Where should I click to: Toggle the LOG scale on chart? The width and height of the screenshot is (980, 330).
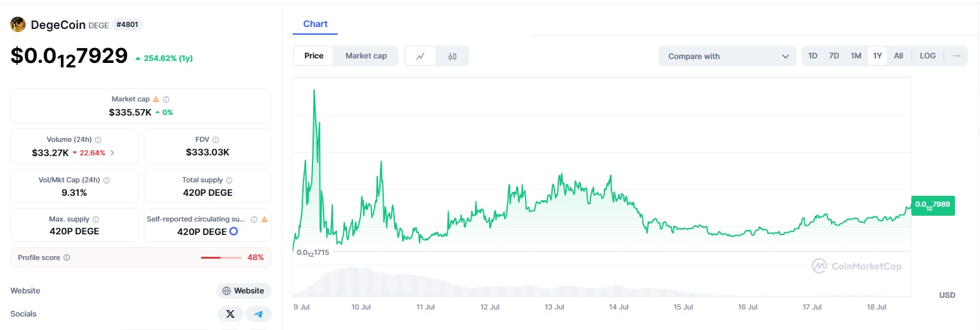(x=927, y=56)
